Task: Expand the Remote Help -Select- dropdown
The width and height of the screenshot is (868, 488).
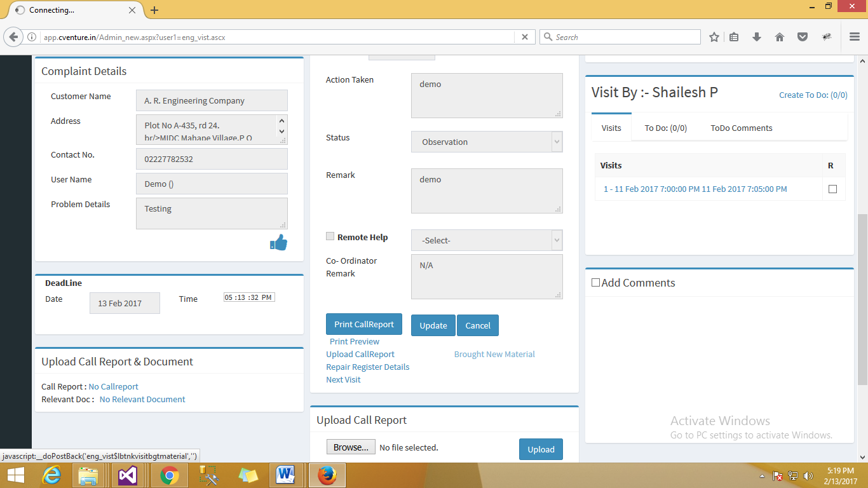Action: coord(487,240)
